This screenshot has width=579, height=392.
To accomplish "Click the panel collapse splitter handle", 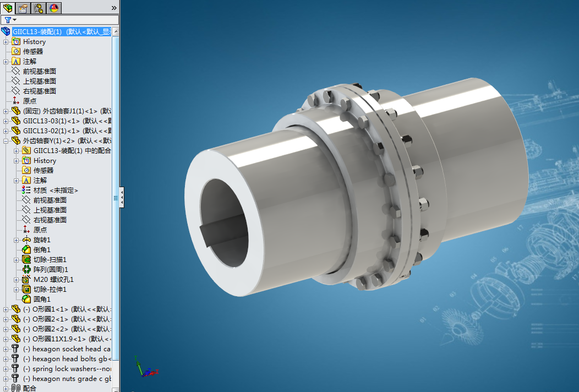I will [x=122, y=197].
